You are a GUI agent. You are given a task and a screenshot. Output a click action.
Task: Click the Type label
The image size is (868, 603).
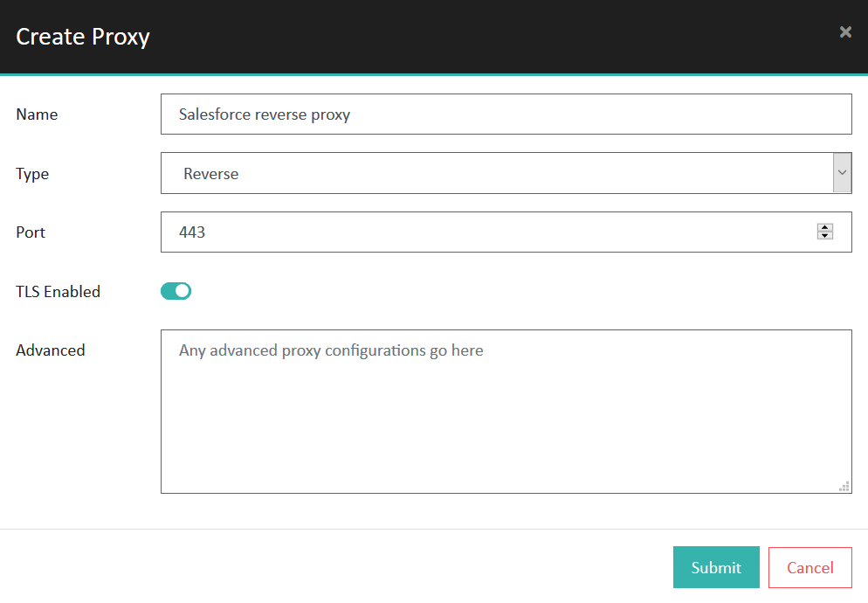coord(32,174)
